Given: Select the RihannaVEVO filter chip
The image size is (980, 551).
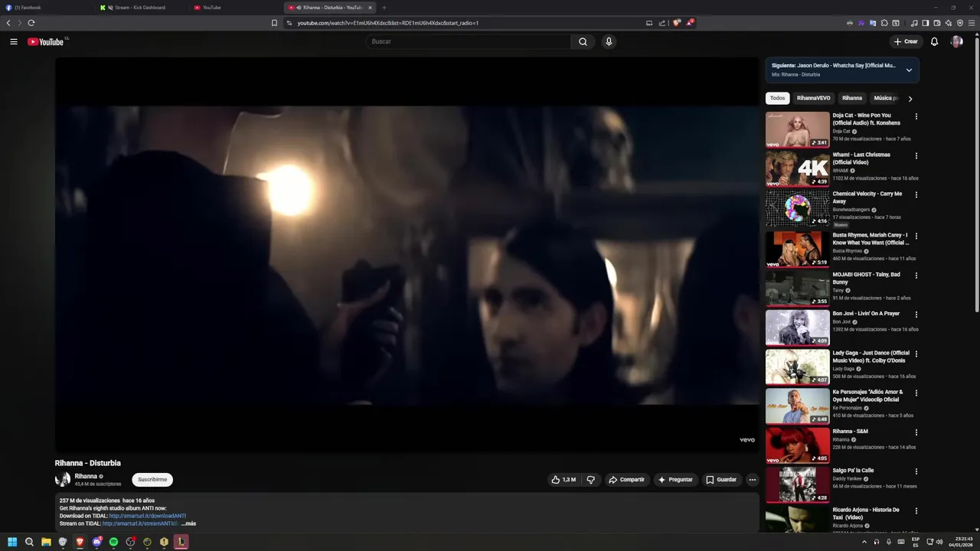Looking at the screenshot, I should 813,98.
